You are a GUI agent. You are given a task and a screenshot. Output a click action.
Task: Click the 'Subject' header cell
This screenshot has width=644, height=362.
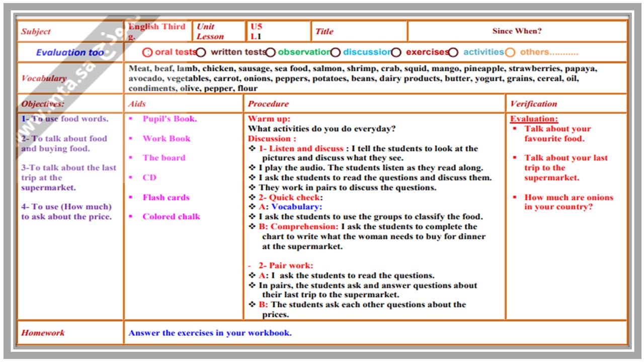[x=70, y=31]
